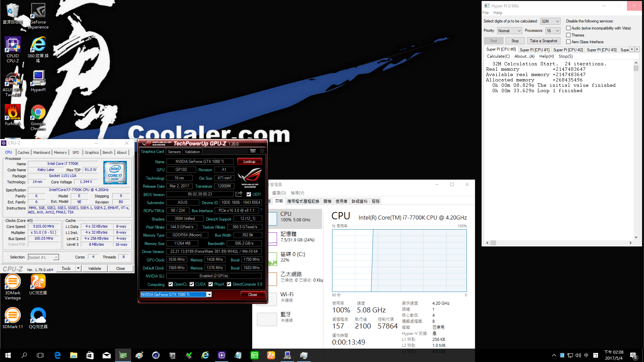Click the Windows Start button
Viewport: 644px width, 362px height.
click(x=8, y=355)
